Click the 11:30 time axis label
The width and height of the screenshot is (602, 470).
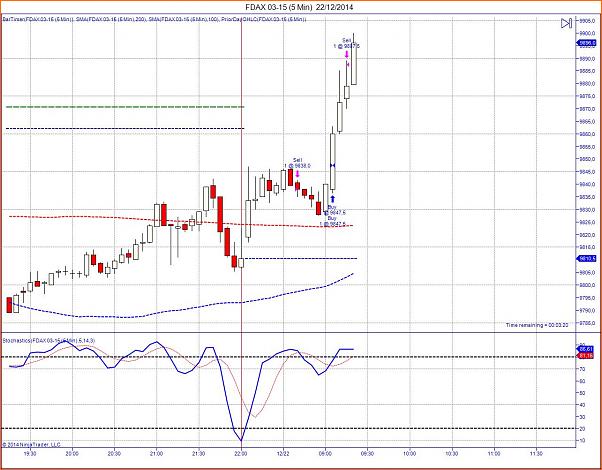tap(536, 453)
